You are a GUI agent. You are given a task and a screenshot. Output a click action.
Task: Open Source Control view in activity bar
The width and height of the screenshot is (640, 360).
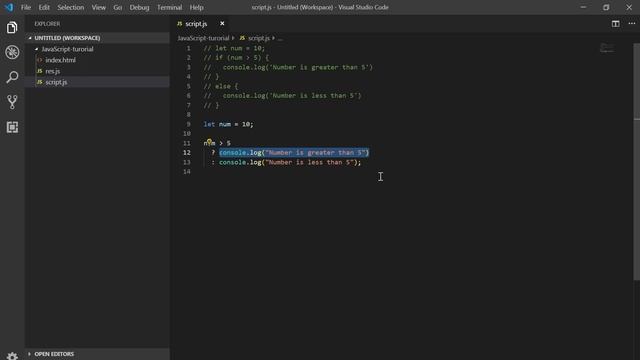[12, 102]
